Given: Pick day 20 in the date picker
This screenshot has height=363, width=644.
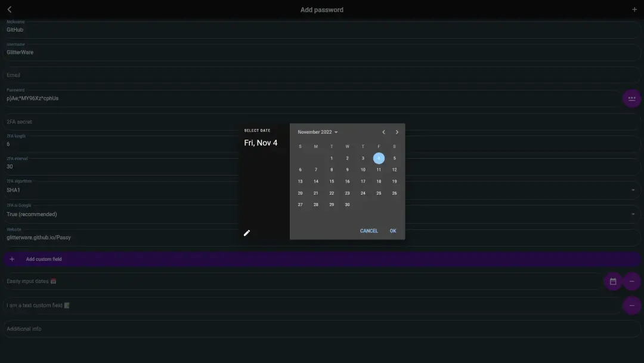Looking at the screenshot, I should coord(300,193).
